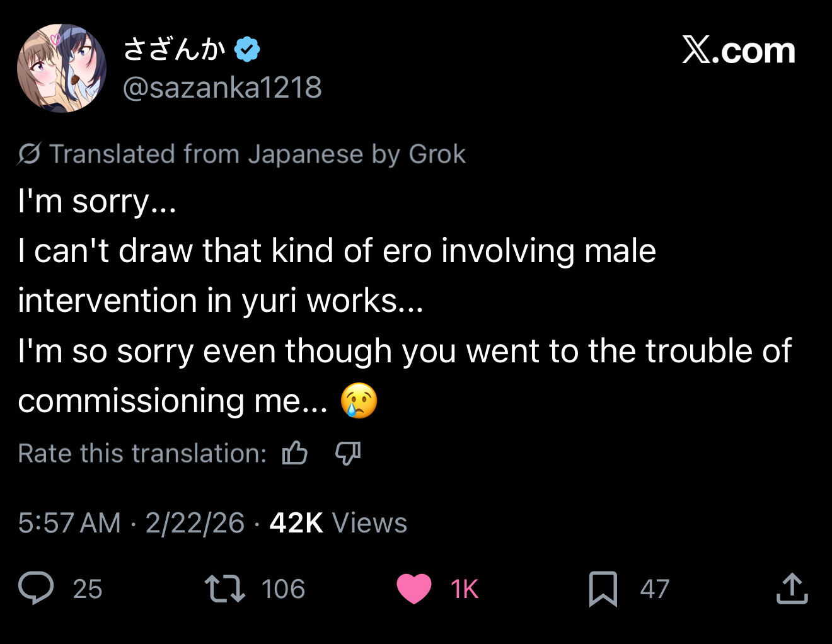832x644 pixels.
Task: Rate translation with thumbs up
Action: point(295,453)
